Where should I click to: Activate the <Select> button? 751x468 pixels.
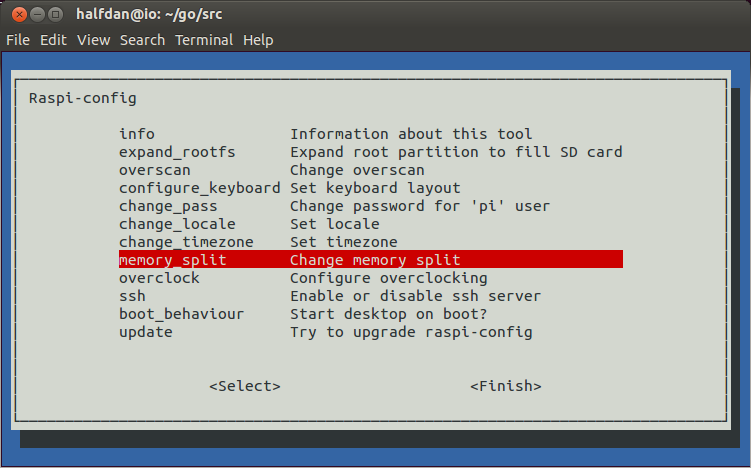[x=245, y=386]
